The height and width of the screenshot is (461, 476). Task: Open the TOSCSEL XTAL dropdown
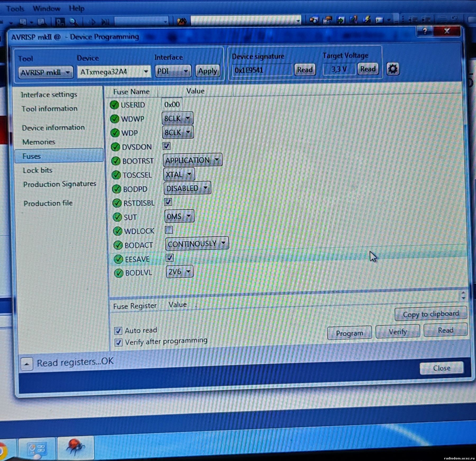179,174
